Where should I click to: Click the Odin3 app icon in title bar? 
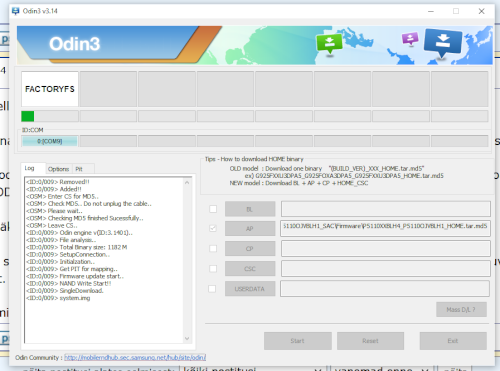[15, 11]
